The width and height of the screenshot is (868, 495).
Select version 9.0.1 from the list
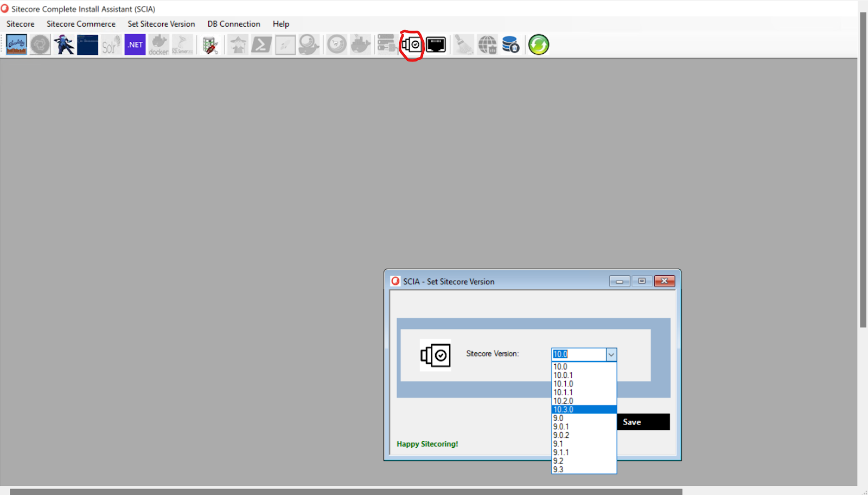[x=584, y=427]
